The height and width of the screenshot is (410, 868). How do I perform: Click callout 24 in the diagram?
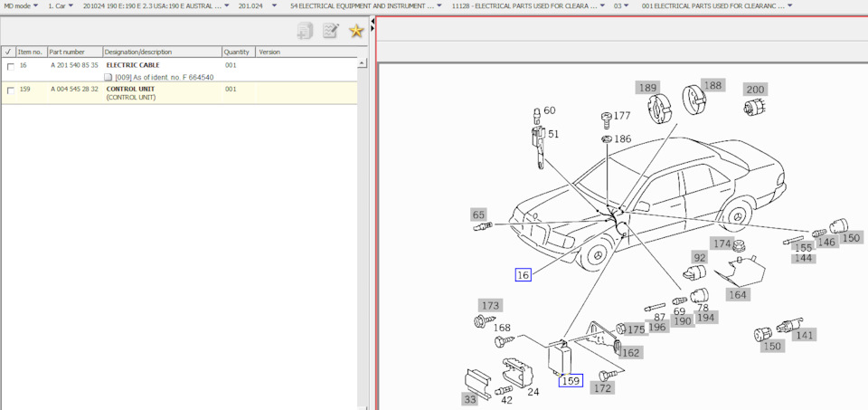533,392
